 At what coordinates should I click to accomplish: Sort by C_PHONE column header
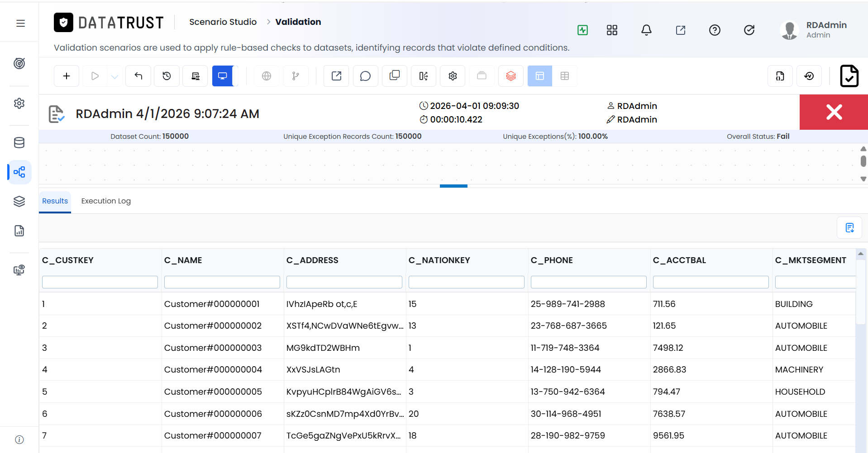[x=552, y=260]
